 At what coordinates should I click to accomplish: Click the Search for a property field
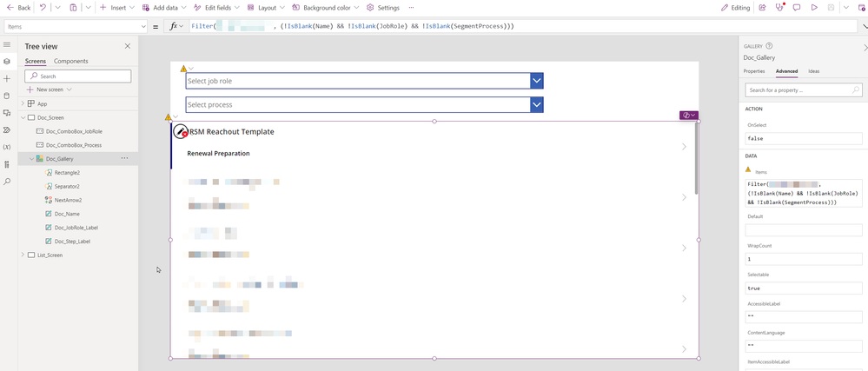803,89
